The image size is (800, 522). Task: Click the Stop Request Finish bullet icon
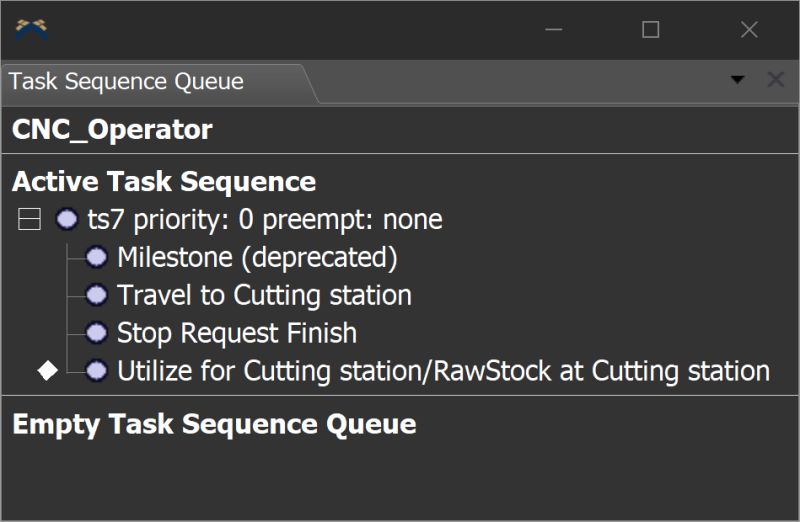[97, 333]
